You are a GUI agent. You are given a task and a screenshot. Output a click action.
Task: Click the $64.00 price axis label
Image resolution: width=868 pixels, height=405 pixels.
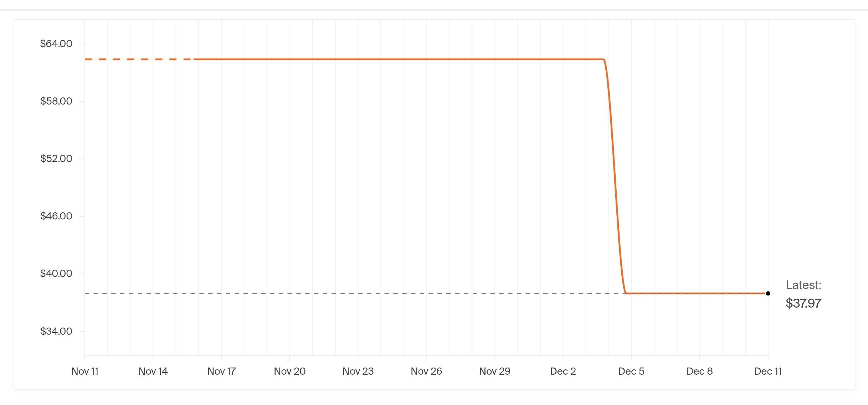pos(56,44)
